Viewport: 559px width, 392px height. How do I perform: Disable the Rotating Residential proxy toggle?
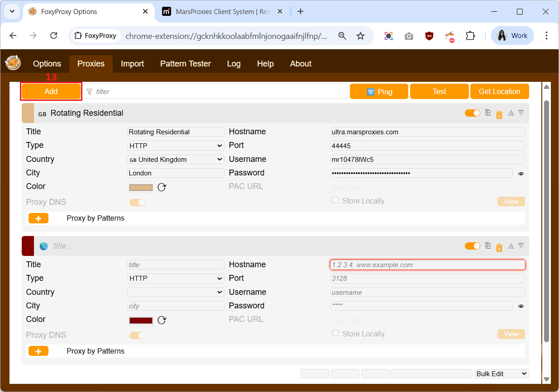473,113
